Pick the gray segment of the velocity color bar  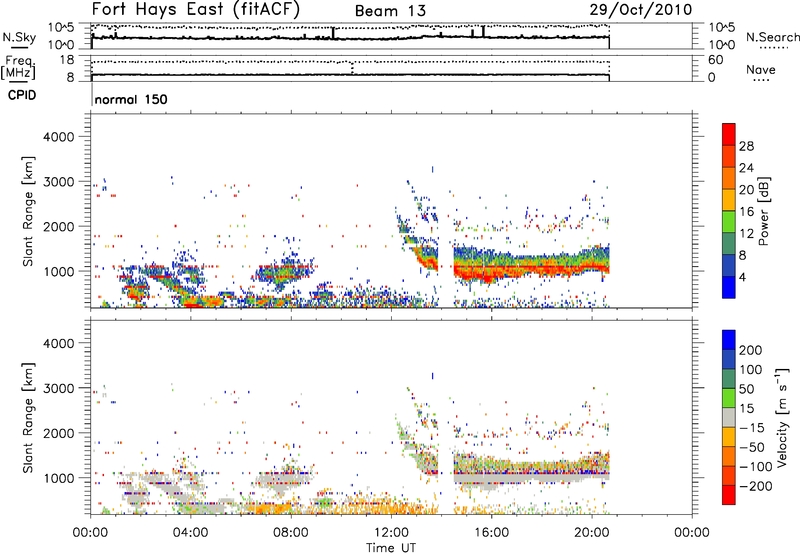729,418
